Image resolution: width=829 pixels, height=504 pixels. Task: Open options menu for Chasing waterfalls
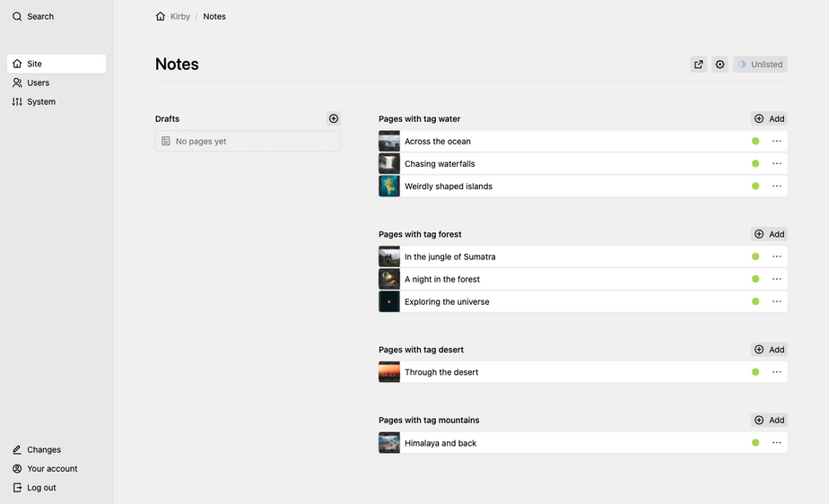tap(777, 164)
